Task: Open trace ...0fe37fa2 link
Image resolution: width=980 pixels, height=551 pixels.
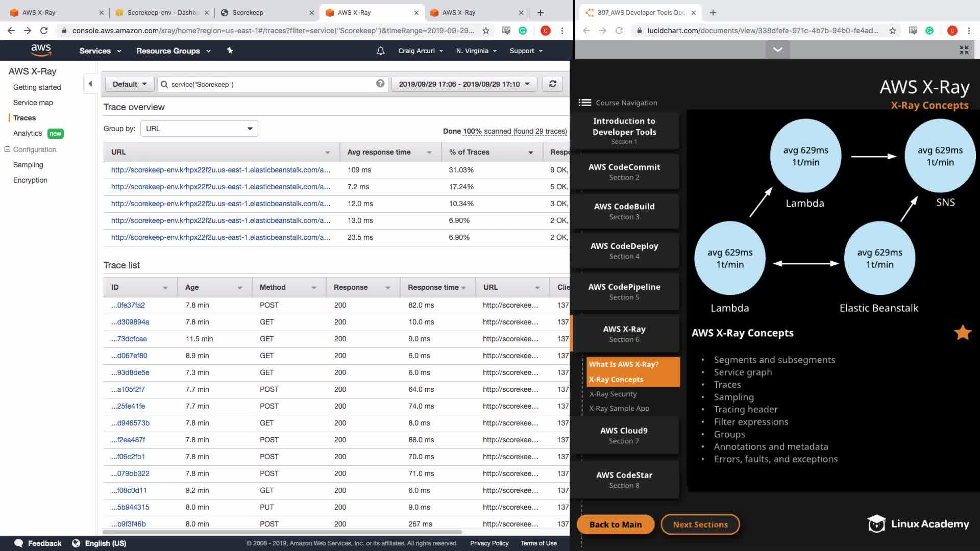Action: [x=128, y=305]
